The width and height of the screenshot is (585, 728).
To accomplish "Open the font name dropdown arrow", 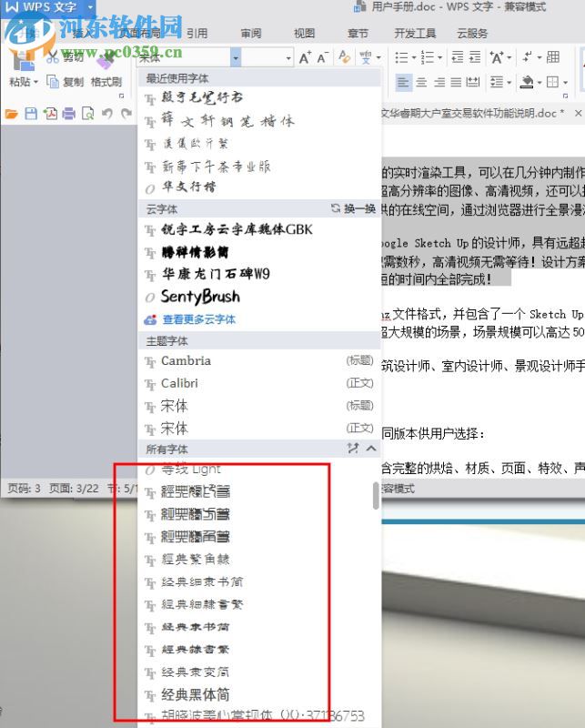I will click(236, 57).
